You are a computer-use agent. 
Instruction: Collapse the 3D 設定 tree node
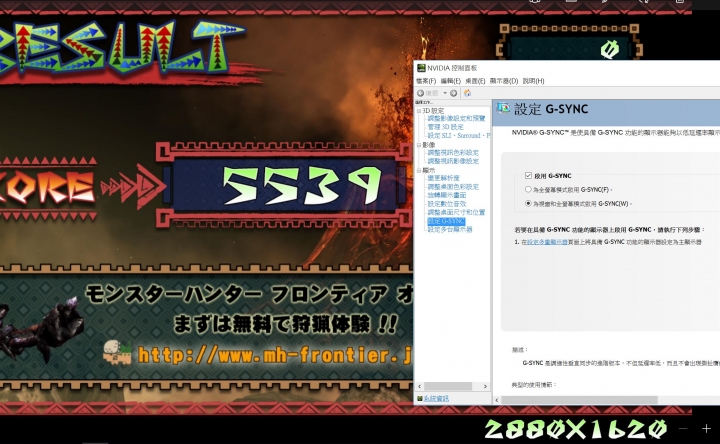click(419, 111)
